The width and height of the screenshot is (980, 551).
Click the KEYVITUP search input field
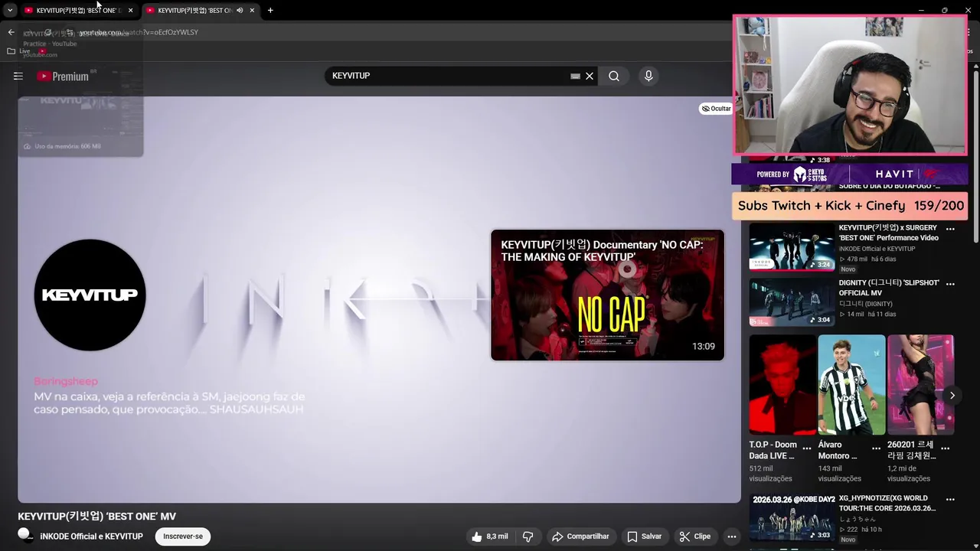tap(448, 76)
